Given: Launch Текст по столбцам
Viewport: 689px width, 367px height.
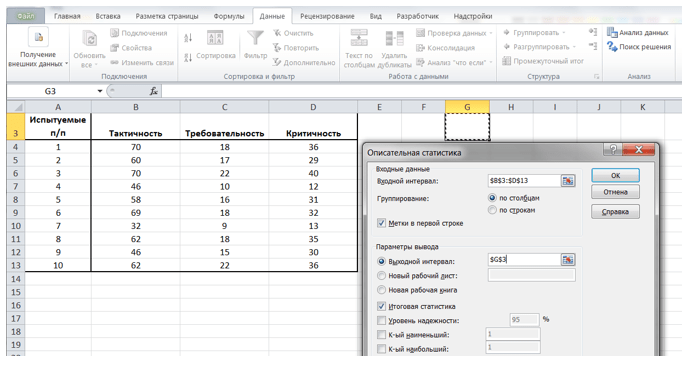Looking at the screenshot, I should [x=359, y=48].
